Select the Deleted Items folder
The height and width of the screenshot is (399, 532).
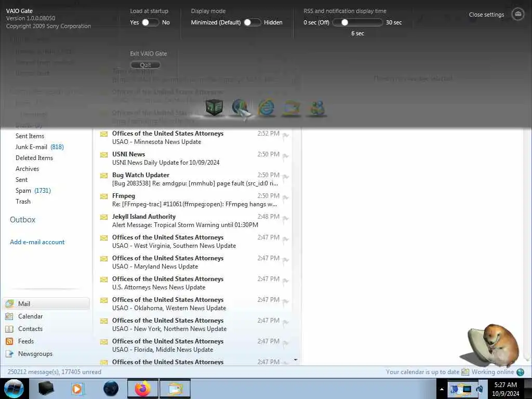point(34,158)
